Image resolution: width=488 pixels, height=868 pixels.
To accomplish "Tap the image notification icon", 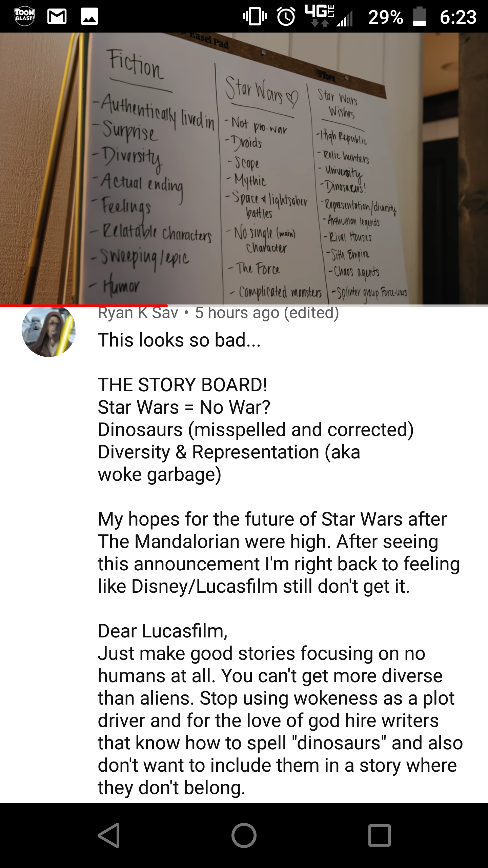I will point(89,17).
